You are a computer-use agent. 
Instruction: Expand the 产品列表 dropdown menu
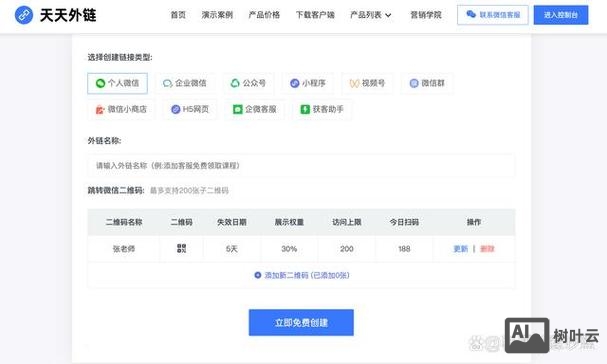coord(370,15)
